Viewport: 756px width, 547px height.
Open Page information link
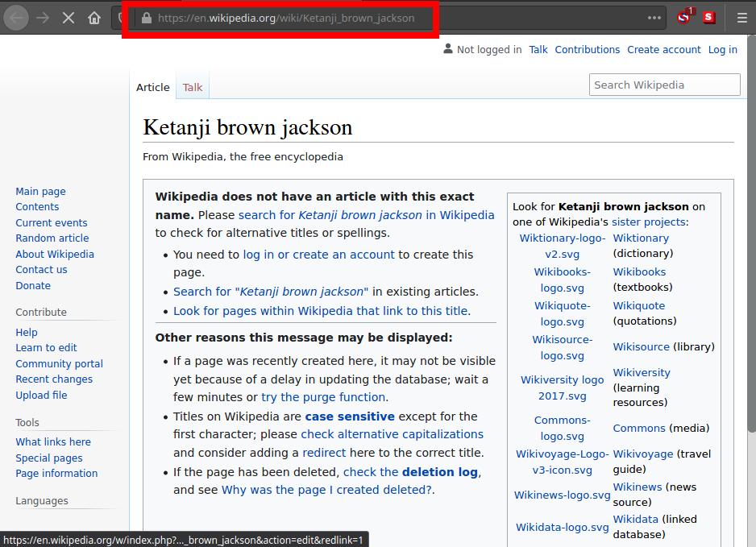[56, 473]
